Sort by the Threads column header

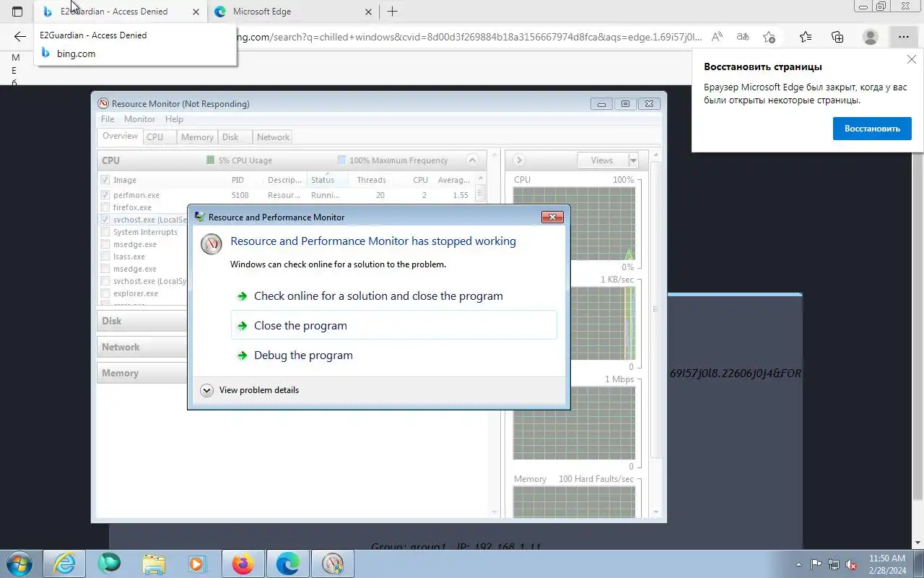[x=371, y=180]
